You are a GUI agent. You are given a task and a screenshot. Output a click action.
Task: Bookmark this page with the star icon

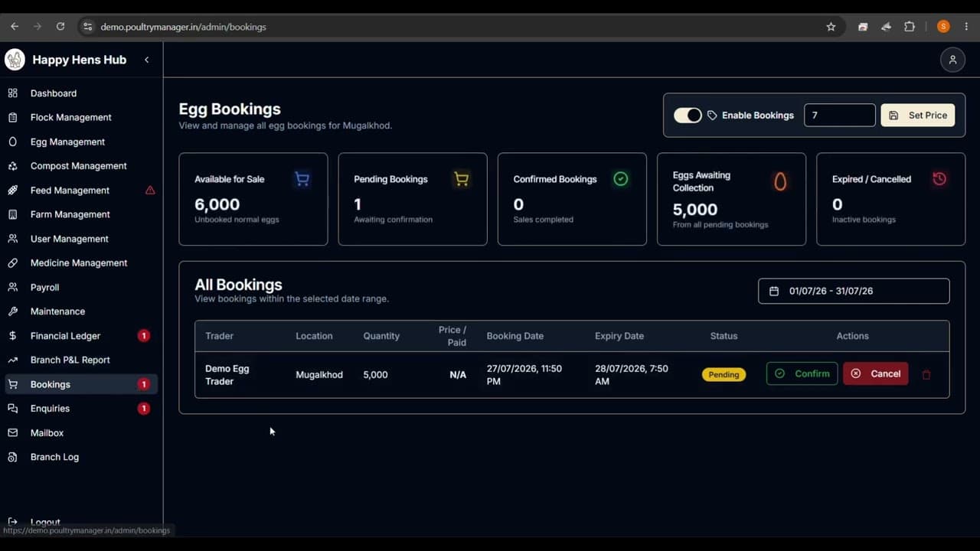pos(831,27)
